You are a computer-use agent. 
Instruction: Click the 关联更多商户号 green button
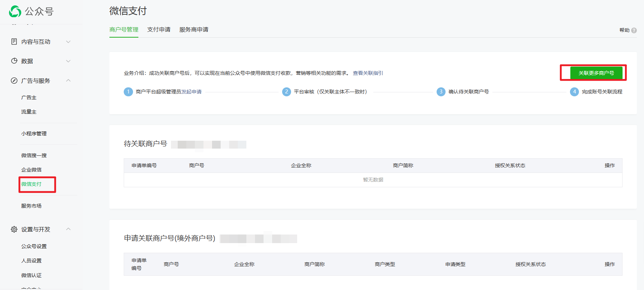tap(596, 73)
